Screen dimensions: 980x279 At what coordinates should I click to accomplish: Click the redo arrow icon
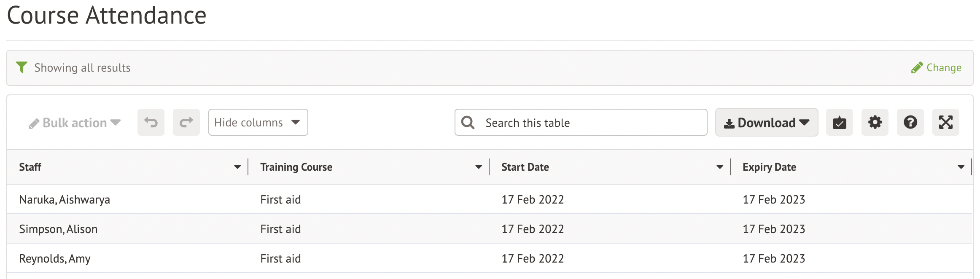186,123
